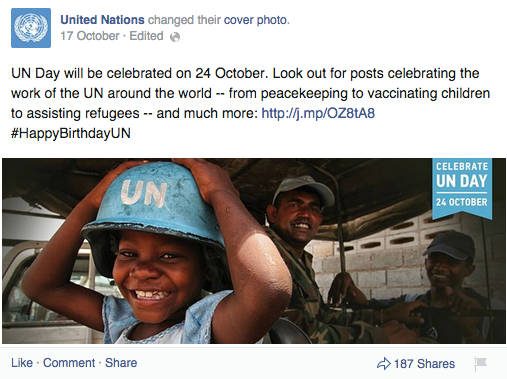
Task: Click the share arrow icon beside 187 Shares
Action: 384,363
